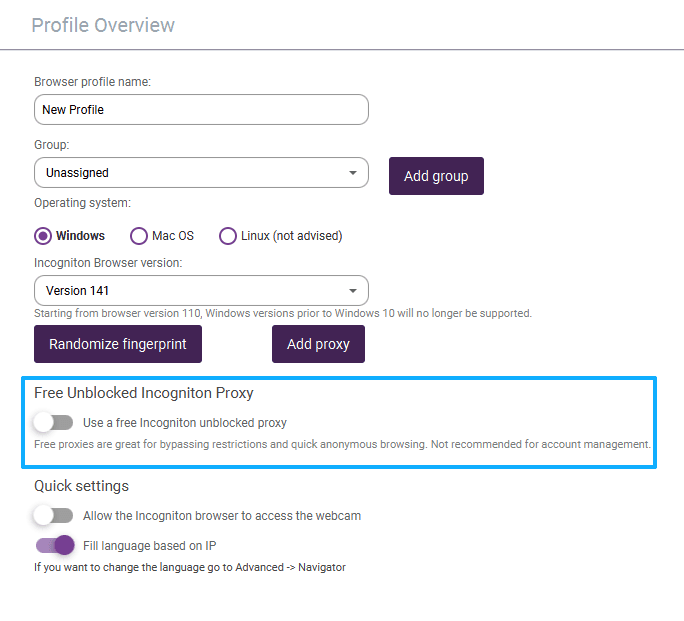Toggle webcam access for Incogniton browser
The height and width of the screenshot is (621, 684).
(53, 516)
